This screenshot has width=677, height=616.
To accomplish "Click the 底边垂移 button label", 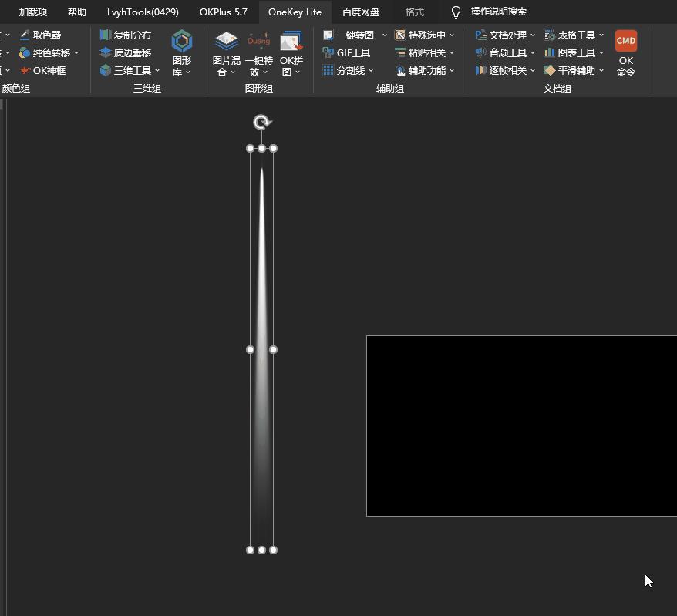I will pos(133,52).
